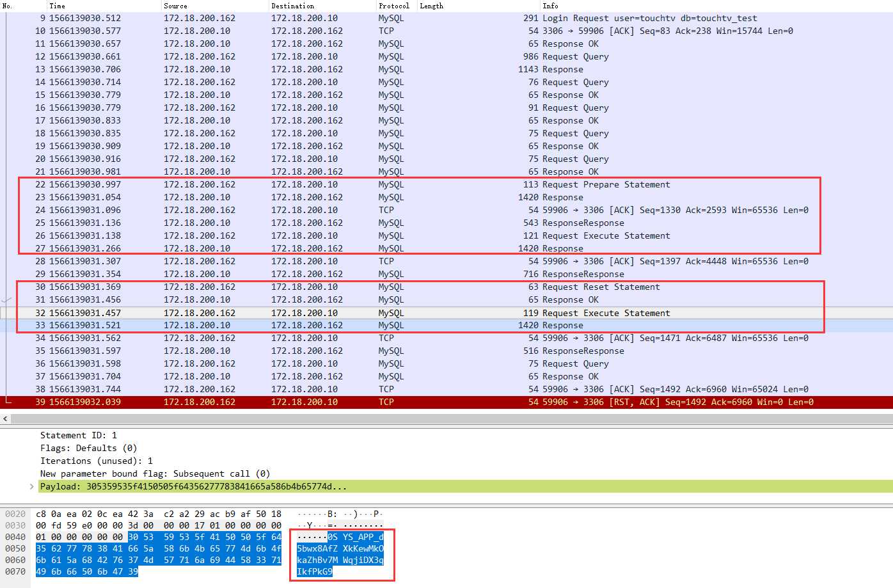Select packet 11 Response OK row
The image size is (893, 588).
446,44
